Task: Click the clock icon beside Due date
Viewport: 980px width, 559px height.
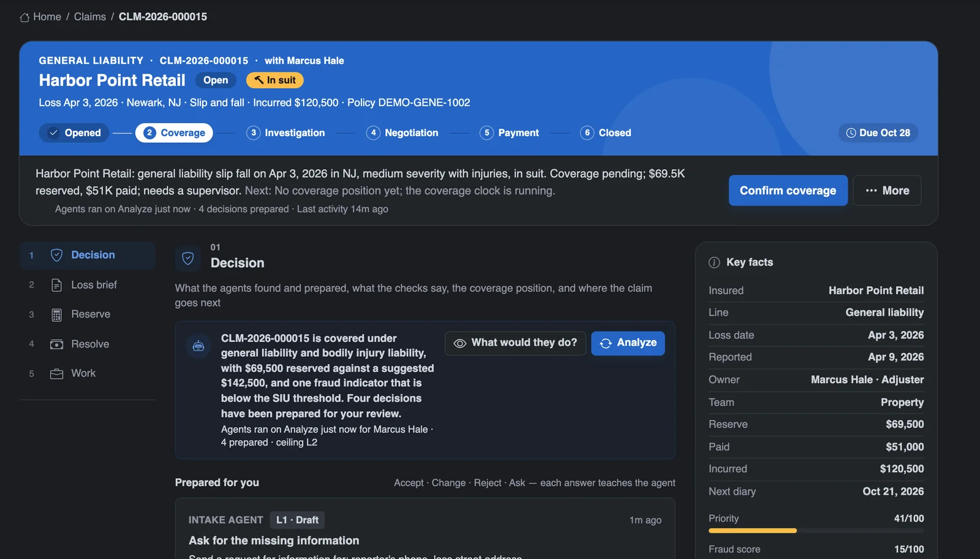Action: pos(851,133)
